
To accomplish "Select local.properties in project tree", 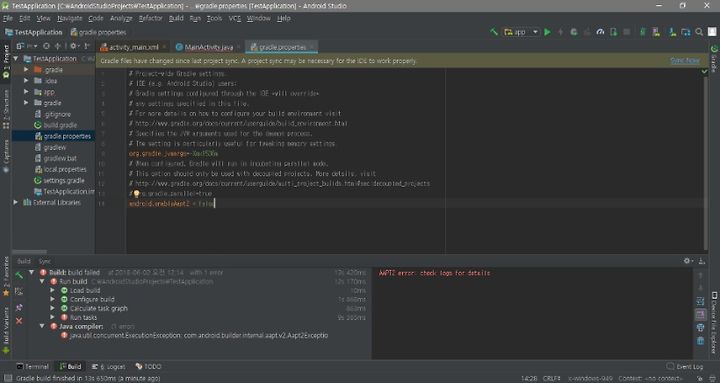I will [64, 169].
